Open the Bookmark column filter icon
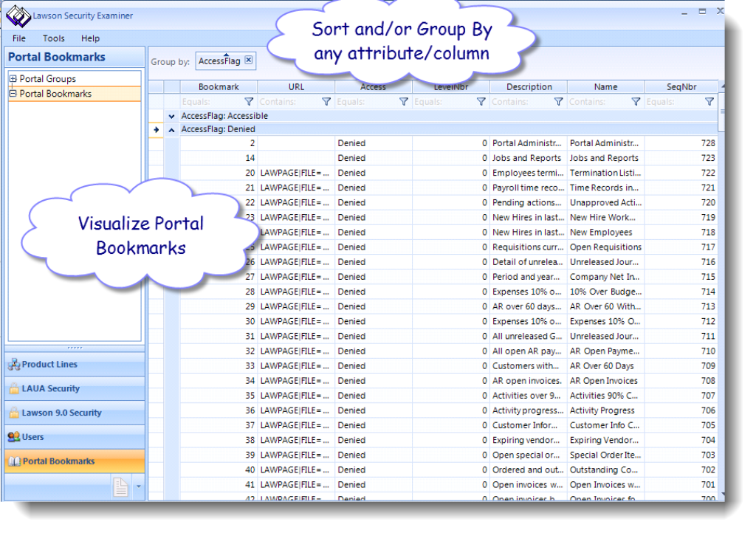The image size is (756, 533). click(x=249, y=102)
